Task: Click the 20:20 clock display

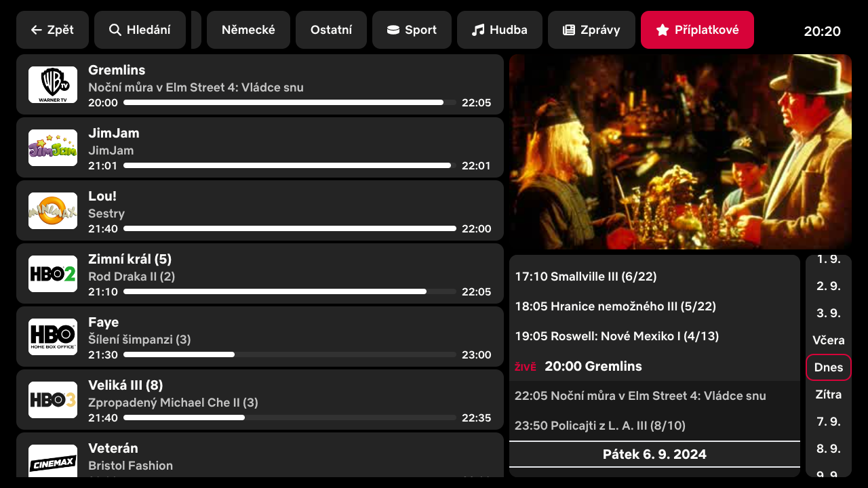Action: [x=822, y=31]
